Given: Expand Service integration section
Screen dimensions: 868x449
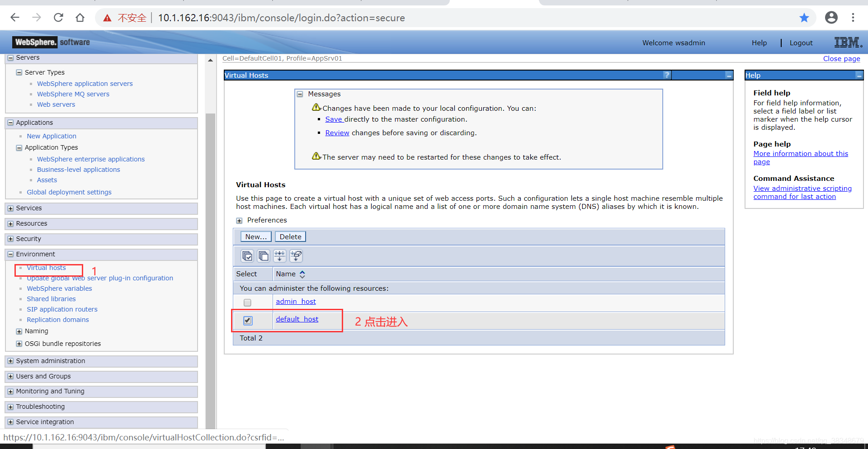Looking at the screenshot, I should coord(10,422).
